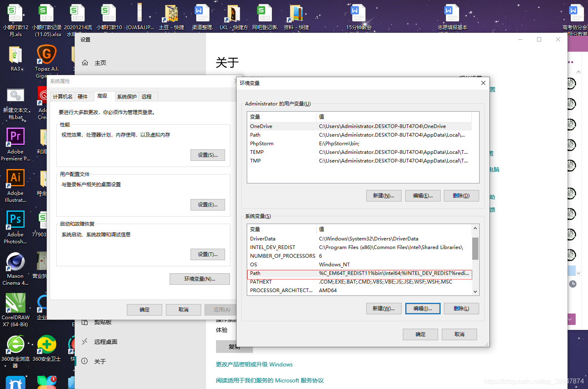Screen dimensions: 588x389
Task: Switch to the 计算机名 tab
Action: (x=62, y=96)
